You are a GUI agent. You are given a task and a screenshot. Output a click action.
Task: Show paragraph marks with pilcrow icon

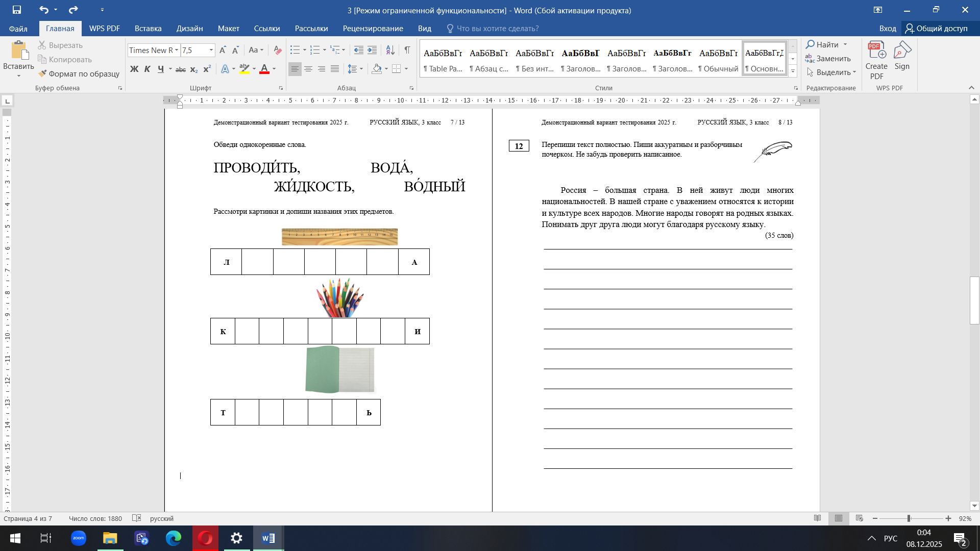(x=407, y=50)
